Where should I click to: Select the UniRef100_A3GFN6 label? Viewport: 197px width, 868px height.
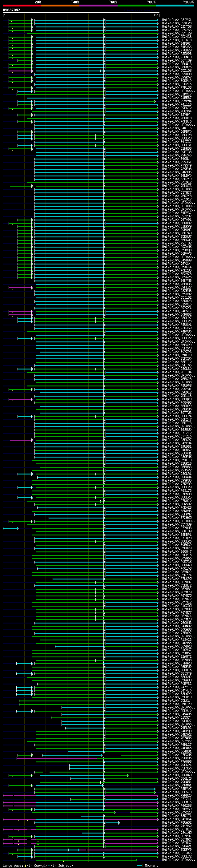click(177, 457)
